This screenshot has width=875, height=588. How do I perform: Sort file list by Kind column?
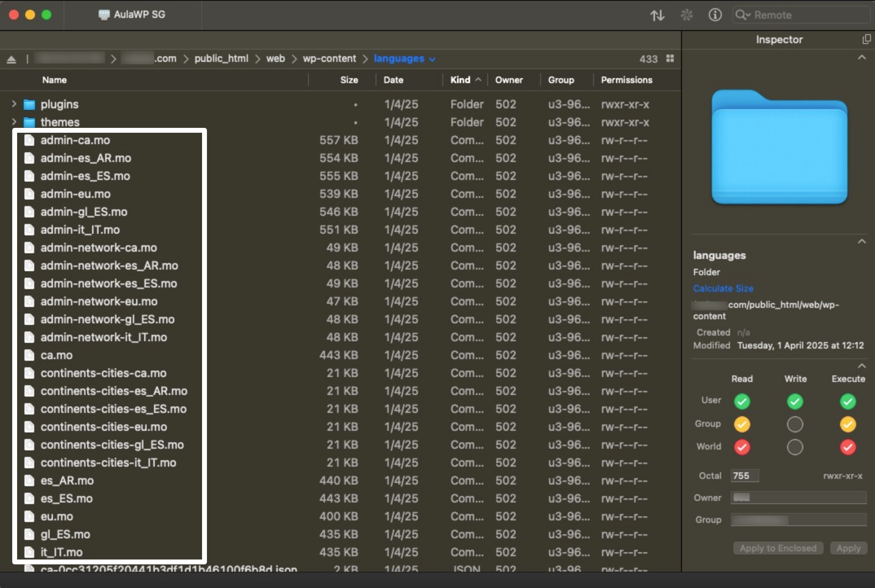point(460,80)
